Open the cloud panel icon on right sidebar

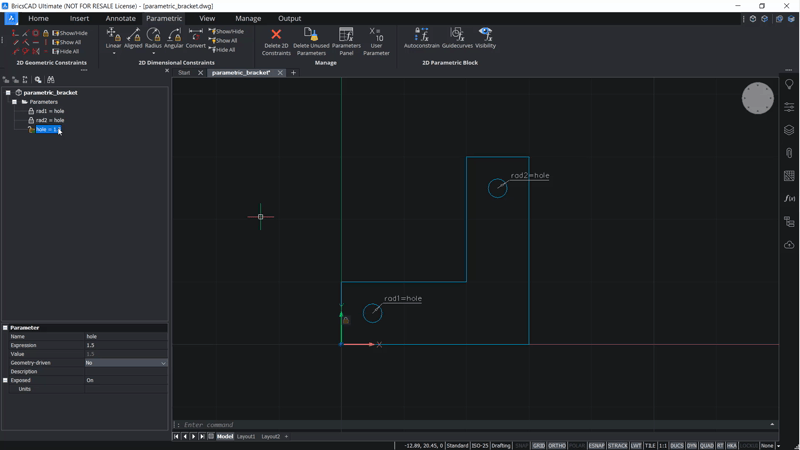[789, 245]
